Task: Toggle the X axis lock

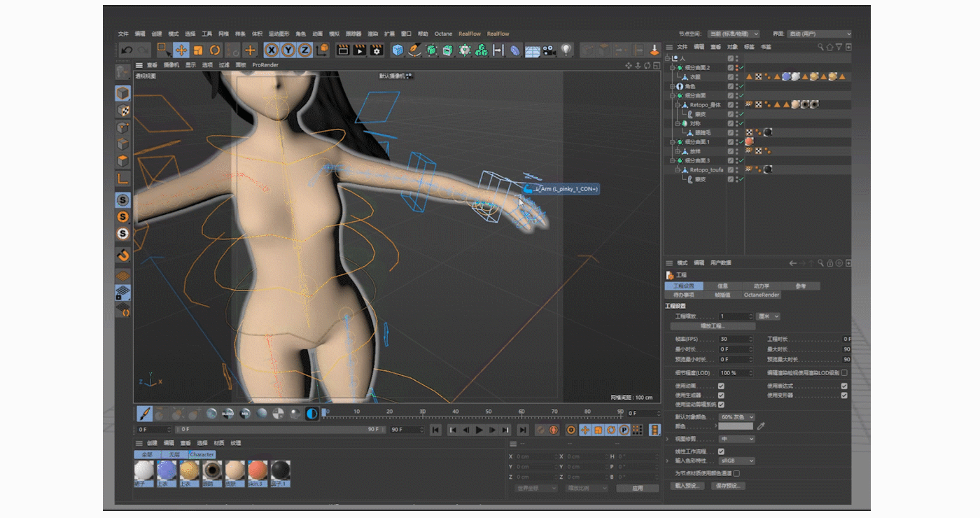Action: pyautogui.click(x=272, y=50)
